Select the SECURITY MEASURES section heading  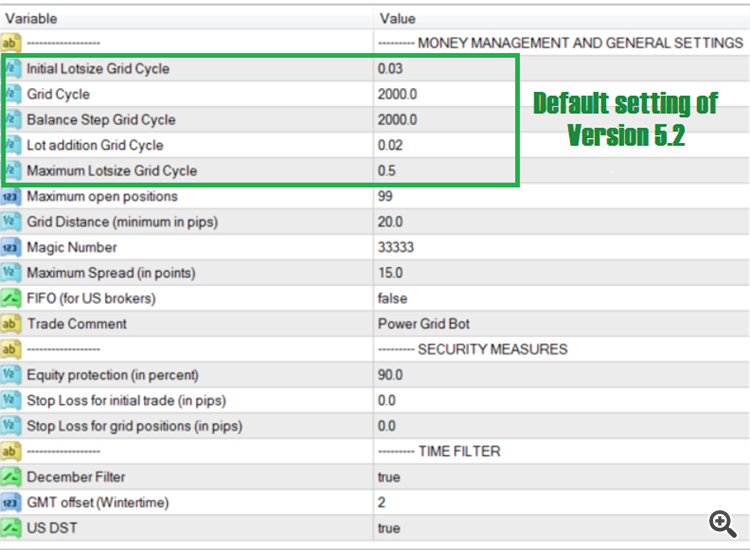[492, 349]
